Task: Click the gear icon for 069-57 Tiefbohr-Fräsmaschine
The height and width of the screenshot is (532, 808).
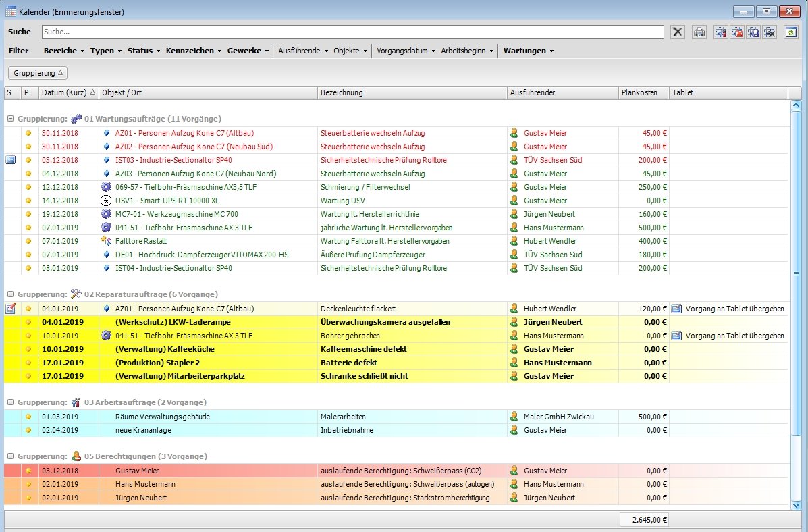Action: click(106, 187)
